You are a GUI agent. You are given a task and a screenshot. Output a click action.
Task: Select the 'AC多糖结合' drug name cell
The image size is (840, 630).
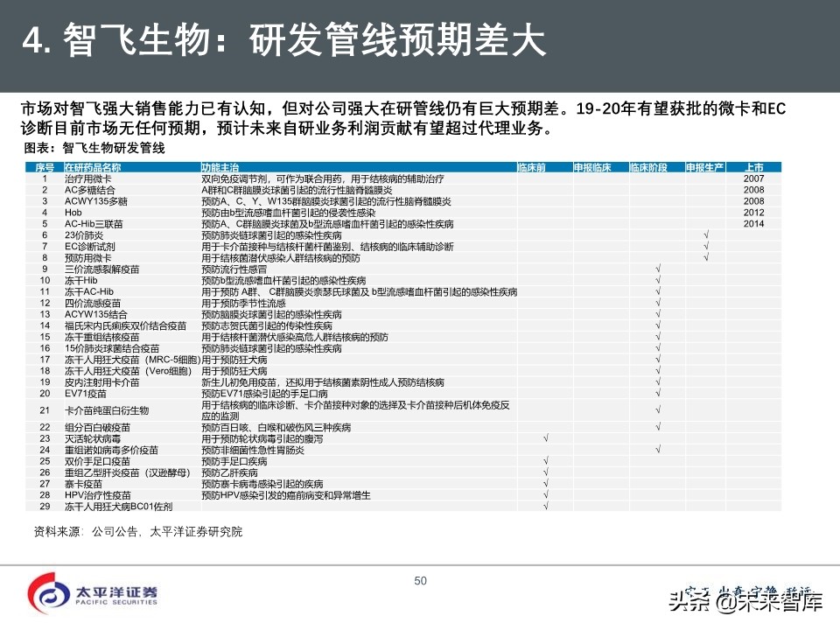[x=89, y=190]
